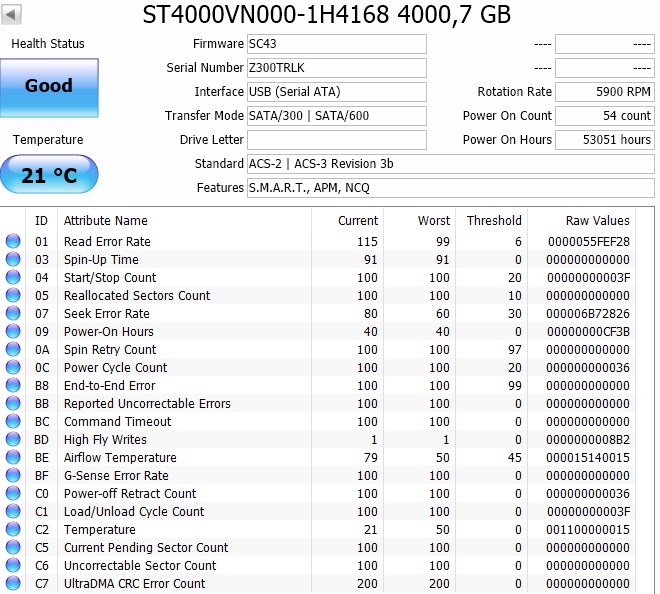Click status orb for Seek Error Rate
Image resolution: width=660 pixels, height=594 pixels.
(13, 313)
